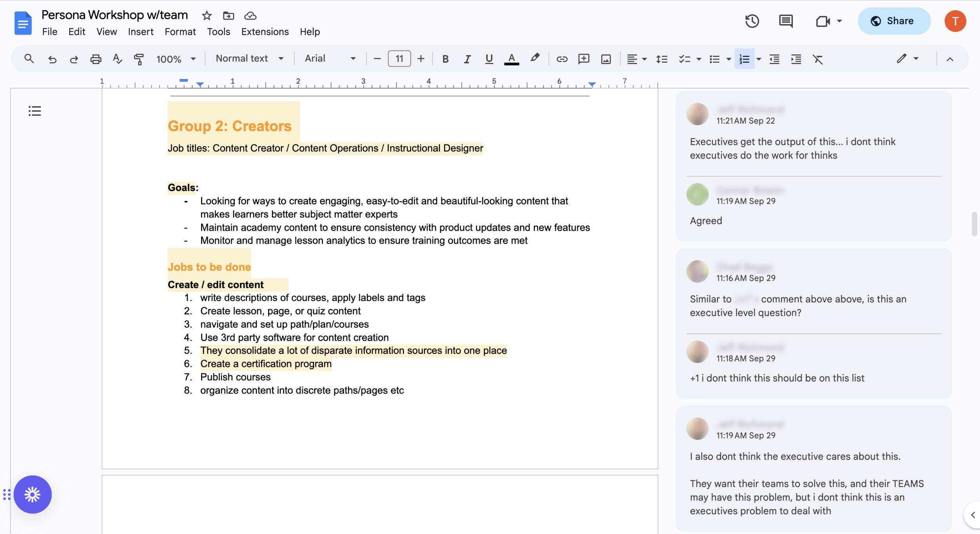Toggle italic formatting
This screenshot has height=534, width=980.
pyautogui.click(x=467, y=59)
